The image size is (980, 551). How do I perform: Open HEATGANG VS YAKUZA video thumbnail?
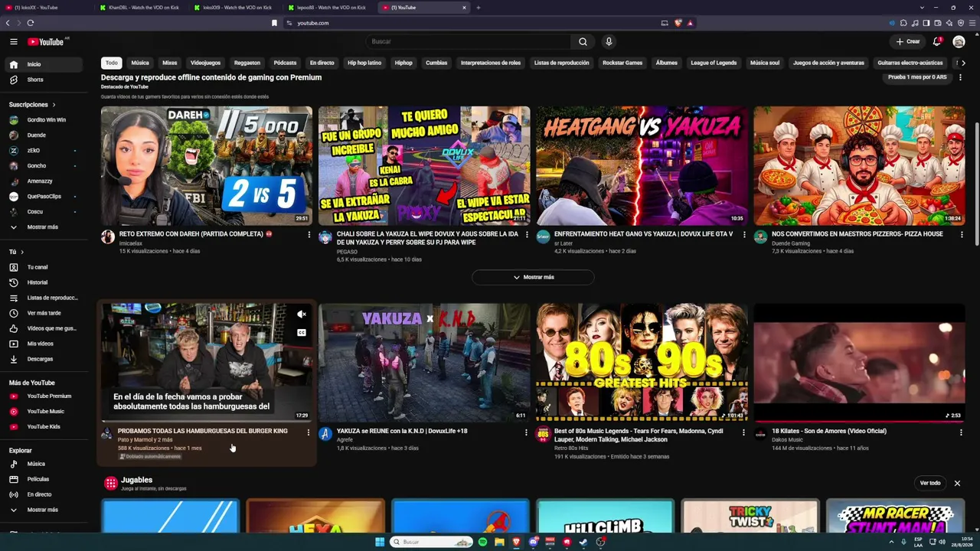coord(642,165)
